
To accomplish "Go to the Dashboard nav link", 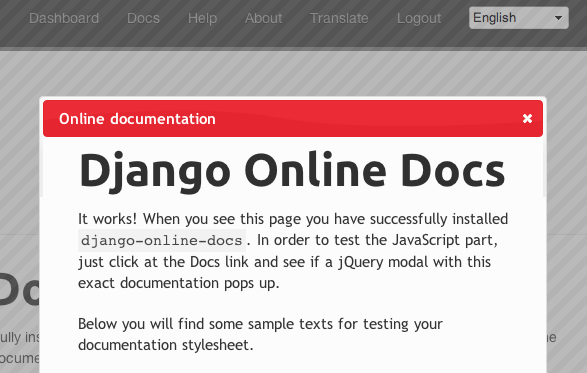I will [x=64, y=18].
